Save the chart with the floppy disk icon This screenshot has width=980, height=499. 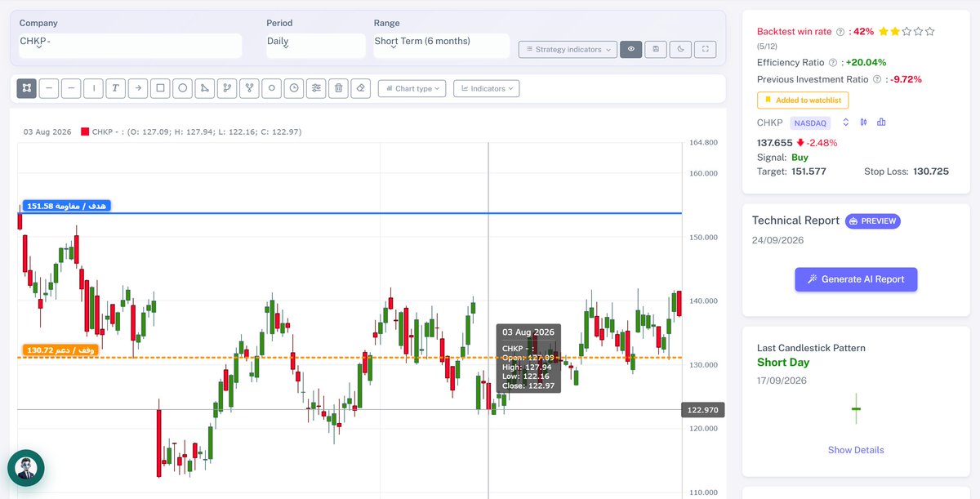click(x=655, y=49)
